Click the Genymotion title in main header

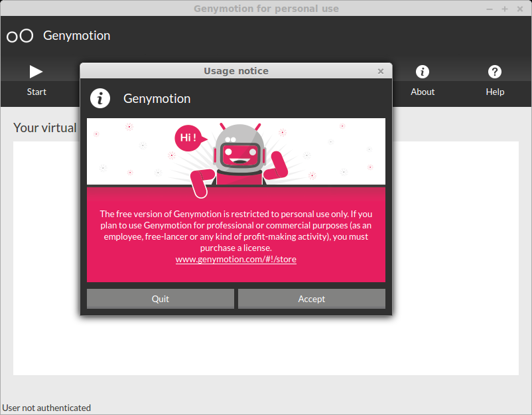click(77, 36)
